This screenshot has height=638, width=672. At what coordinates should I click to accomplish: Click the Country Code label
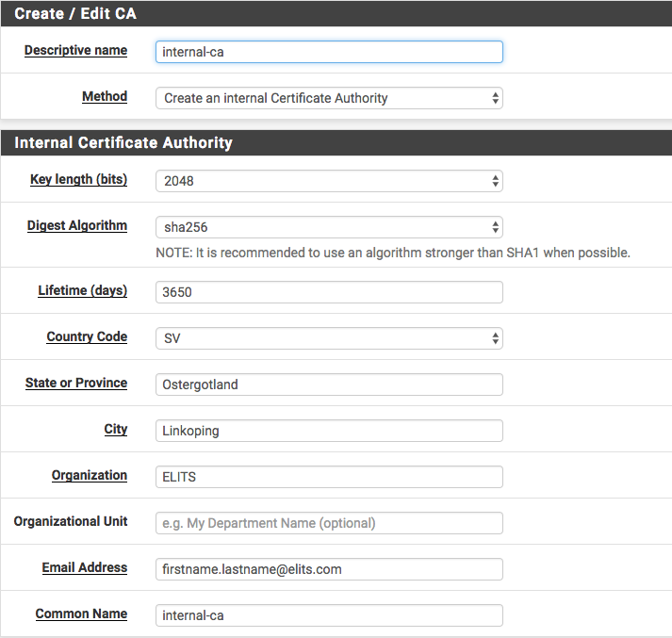tap(87, 336)
